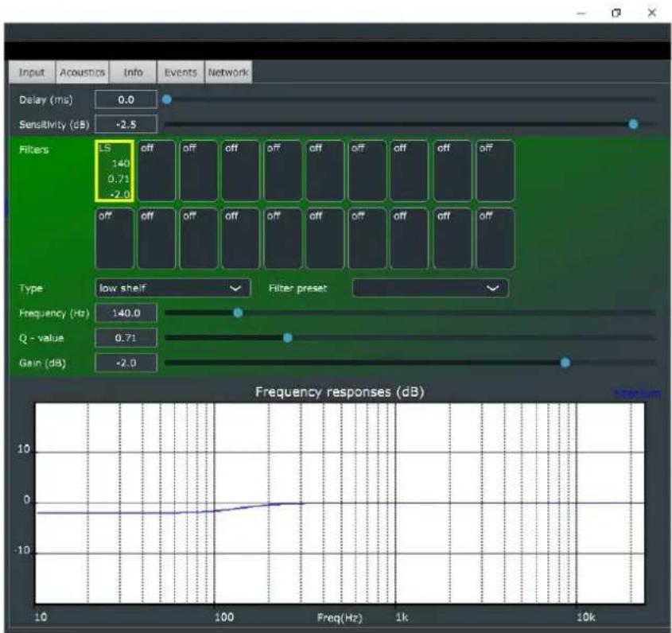Viewport: 672px width, 633px height.
Task: Expand the Filter preset dropdown
Action: point(430,288)
